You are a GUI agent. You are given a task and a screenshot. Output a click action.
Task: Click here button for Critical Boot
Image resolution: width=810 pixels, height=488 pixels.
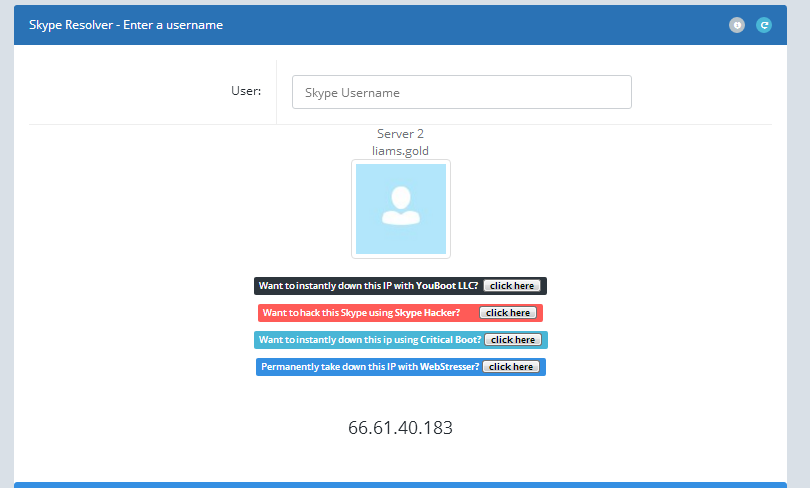click(x=512, y=339)
